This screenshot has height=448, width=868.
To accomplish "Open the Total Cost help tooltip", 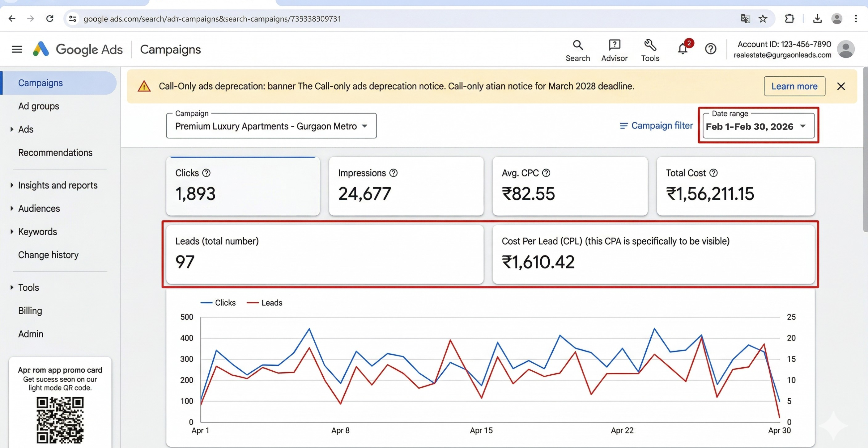I will point(714,173).
